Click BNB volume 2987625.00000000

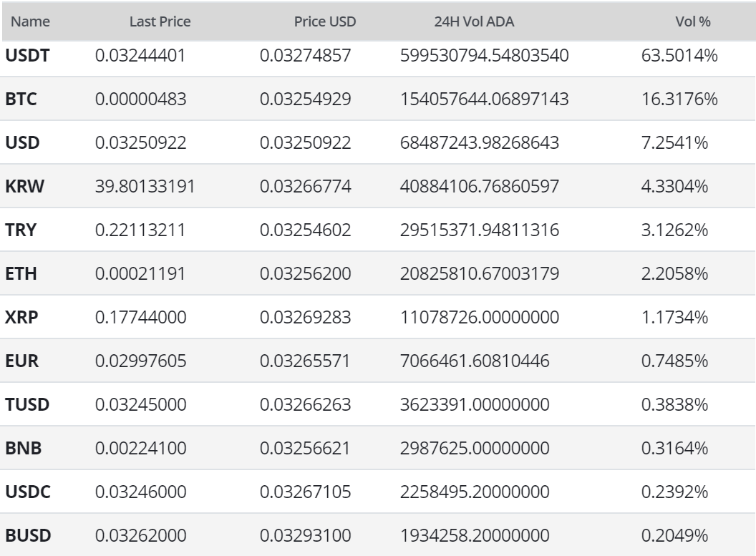coord(475,448)
